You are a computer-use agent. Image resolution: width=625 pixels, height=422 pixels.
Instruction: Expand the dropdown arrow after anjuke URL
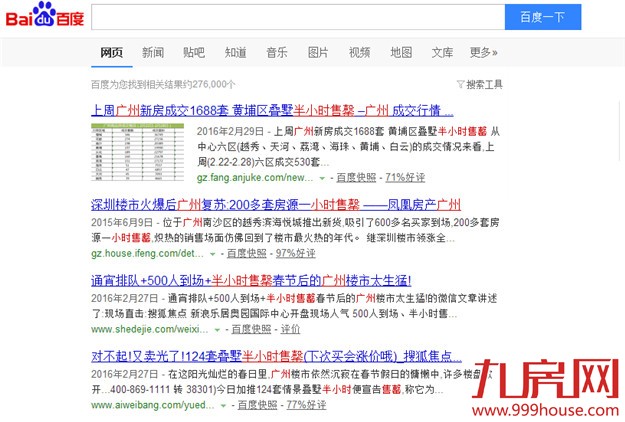coord(322,178)
